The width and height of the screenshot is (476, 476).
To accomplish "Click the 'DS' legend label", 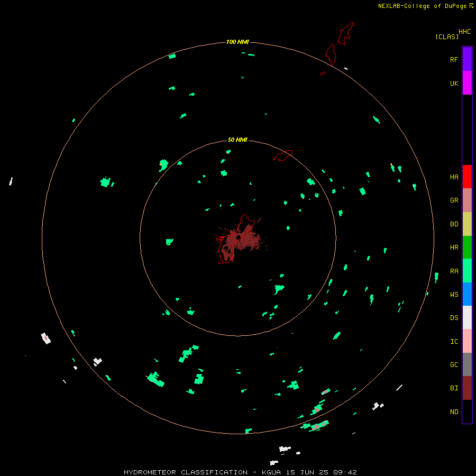I will pyautogui.click(x=454, y=318).
